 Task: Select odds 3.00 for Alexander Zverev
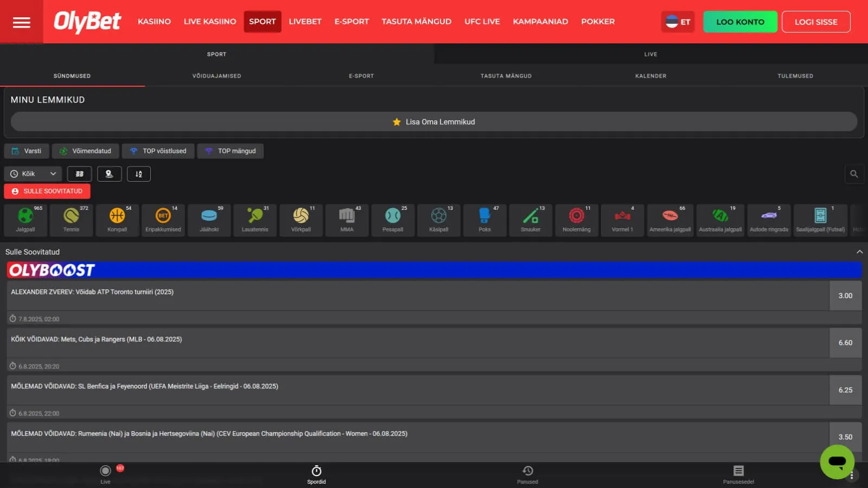pos(845,296)
